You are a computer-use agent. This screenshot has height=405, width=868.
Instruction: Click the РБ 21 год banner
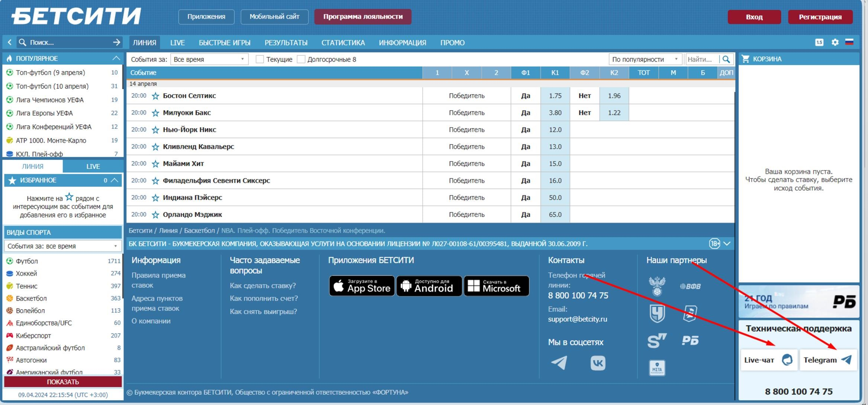tap(799, 302)
